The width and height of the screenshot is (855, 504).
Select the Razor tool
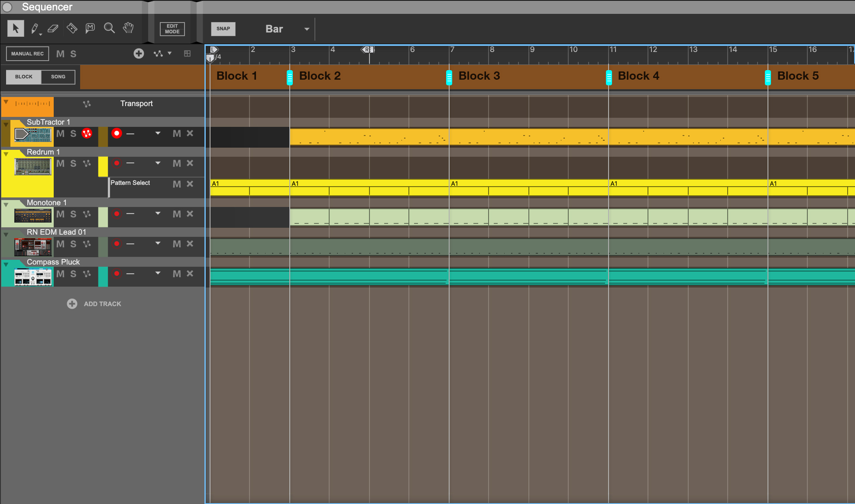pos(72,29)
